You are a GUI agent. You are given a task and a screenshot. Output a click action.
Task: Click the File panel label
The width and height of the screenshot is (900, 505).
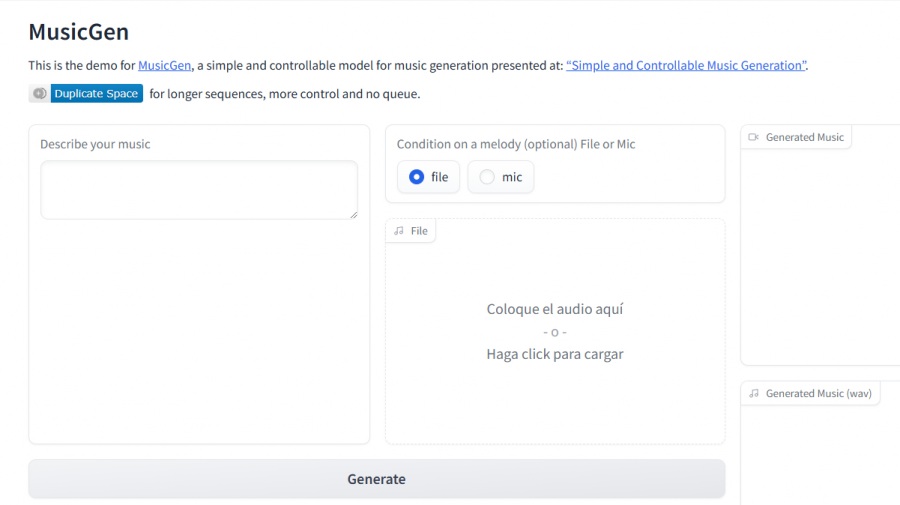click(x=419, y=231)
